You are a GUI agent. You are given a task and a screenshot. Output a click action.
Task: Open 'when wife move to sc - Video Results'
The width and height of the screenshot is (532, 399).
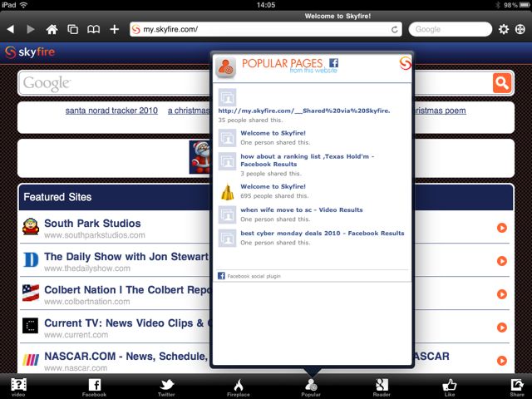(x=302, y=209)
